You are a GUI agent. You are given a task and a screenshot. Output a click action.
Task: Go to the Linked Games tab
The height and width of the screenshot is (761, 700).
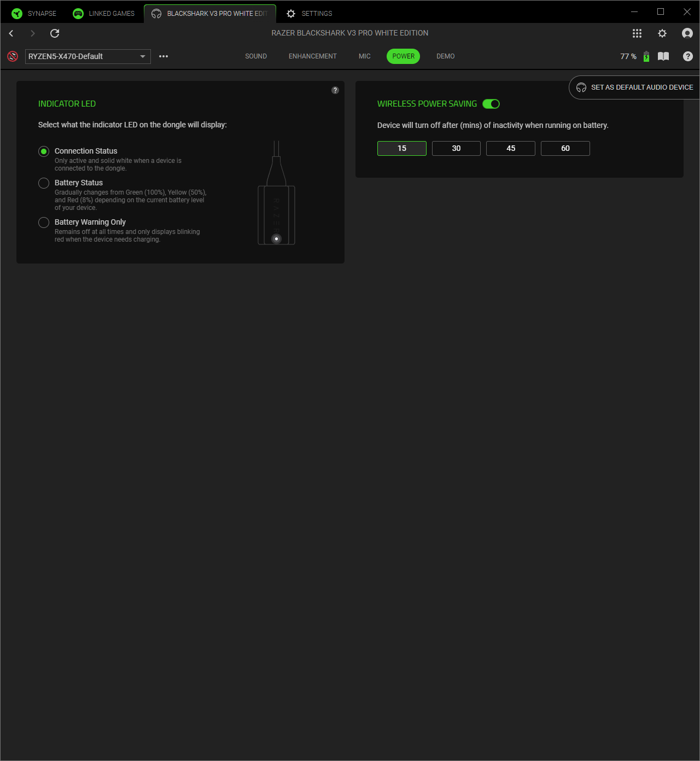(x=104, y=13)
